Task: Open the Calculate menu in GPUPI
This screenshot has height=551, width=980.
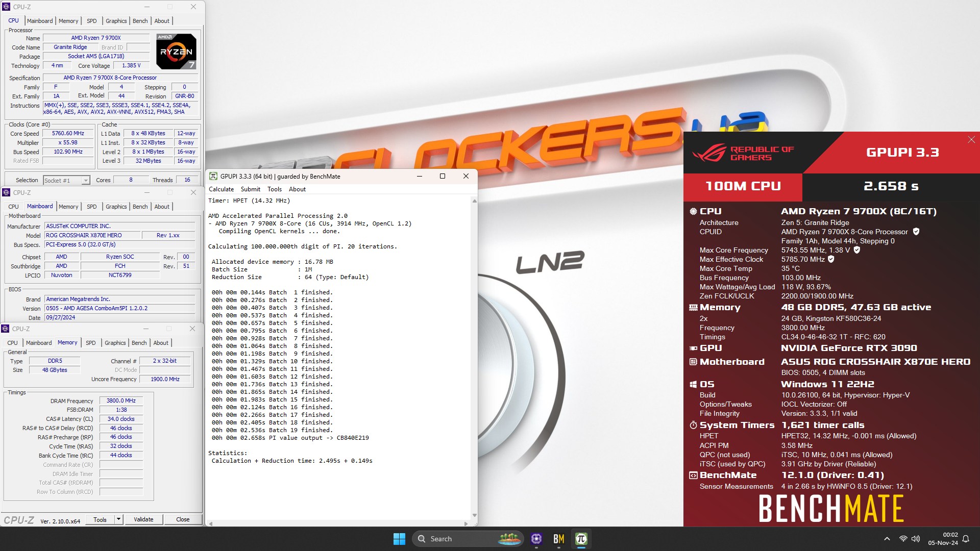Action: pyautogui.click(x=221, y=189)
